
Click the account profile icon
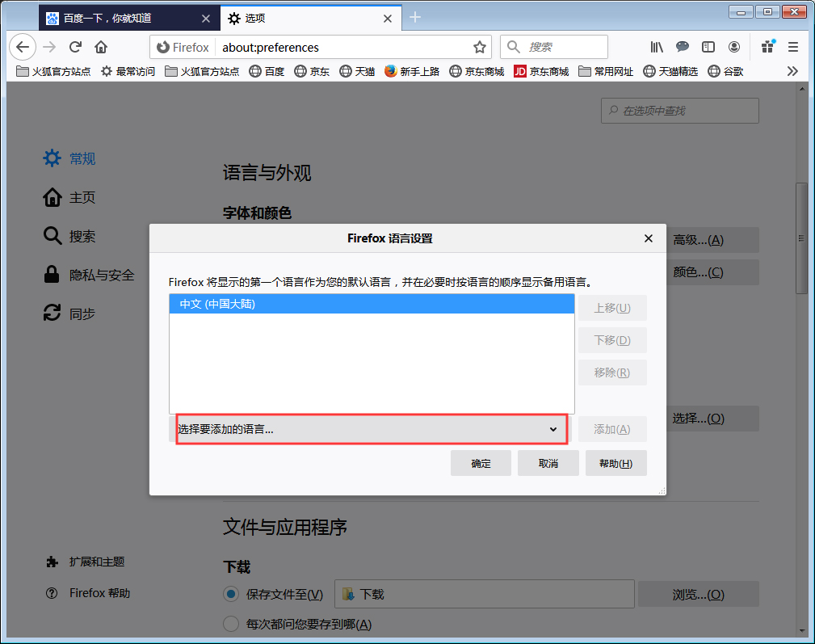click(x=734, y=47)
